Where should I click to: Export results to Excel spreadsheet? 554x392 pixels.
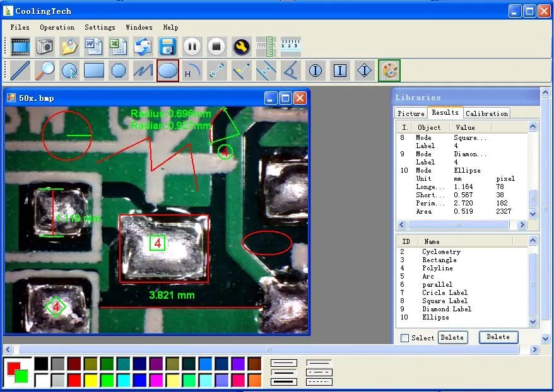point(118,46)
